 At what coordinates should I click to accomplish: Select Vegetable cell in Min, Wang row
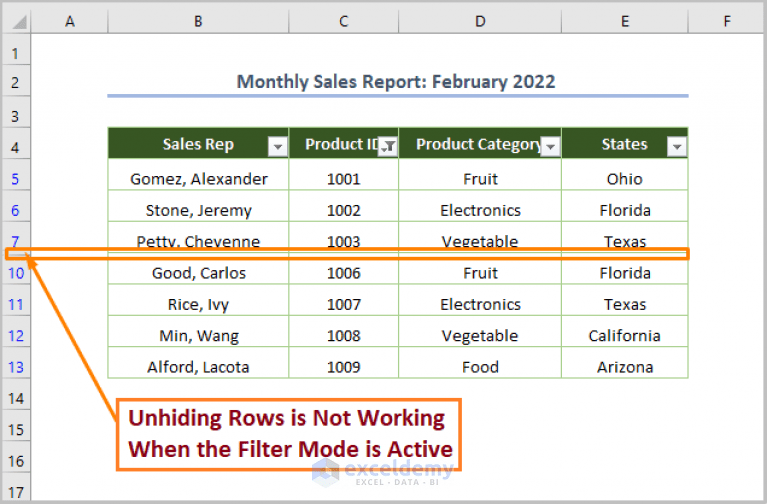[480, 331]
